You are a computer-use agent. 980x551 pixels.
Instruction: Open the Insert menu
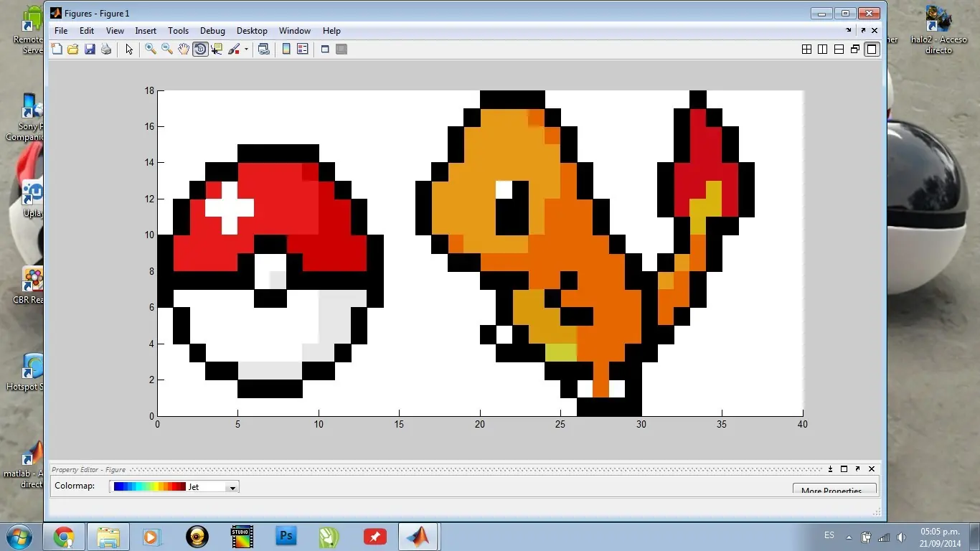(146, 31)
